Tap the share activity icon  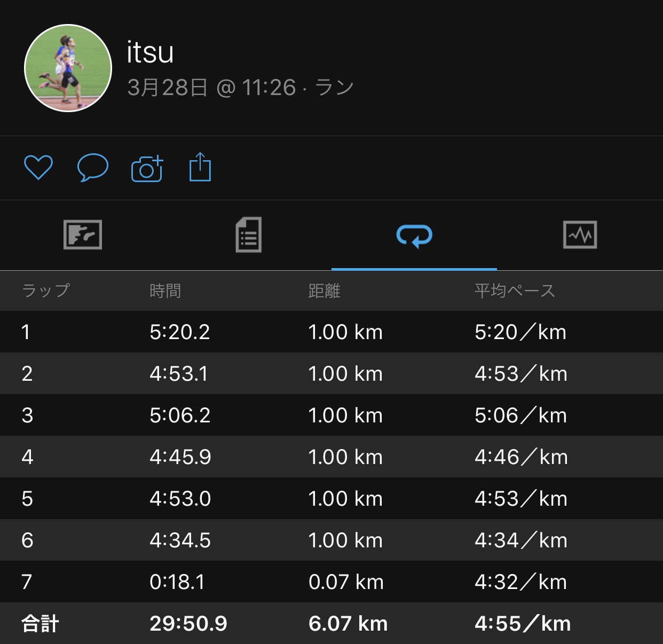click(200, 168)
